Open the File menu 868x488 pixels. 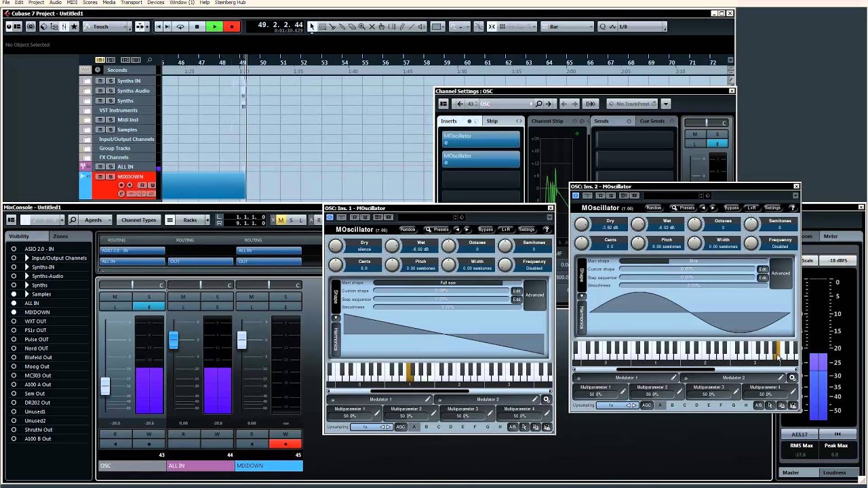[5, 3]
